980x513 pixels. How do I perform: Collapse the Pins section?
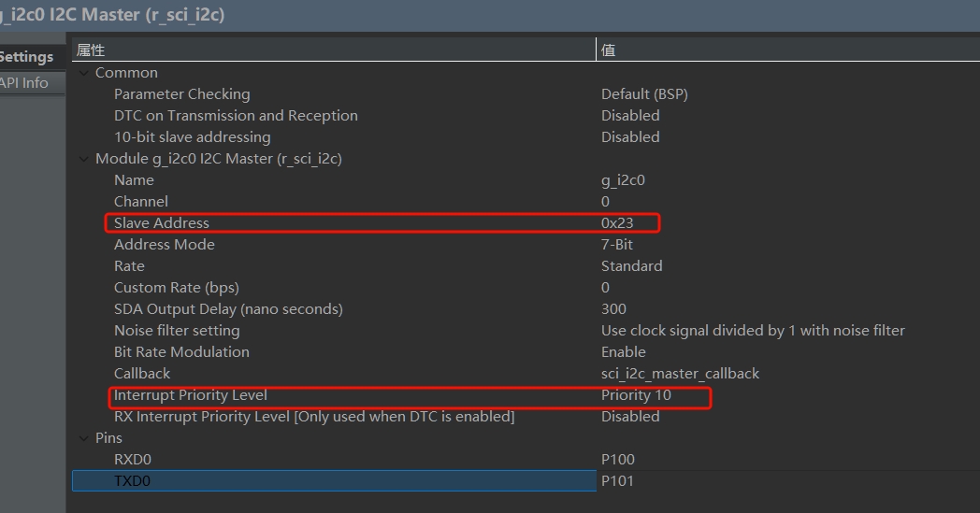click(84, 438)
